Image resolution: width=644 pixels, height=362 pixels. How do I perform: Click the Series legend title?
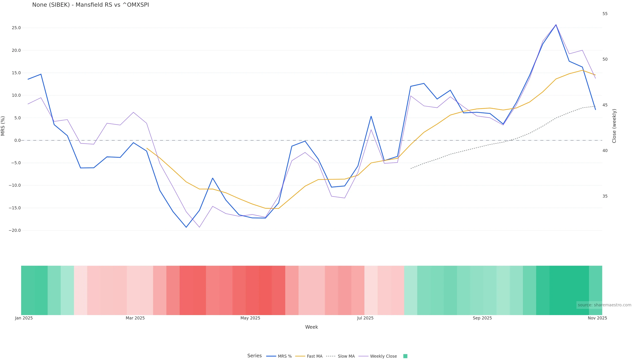254,356
